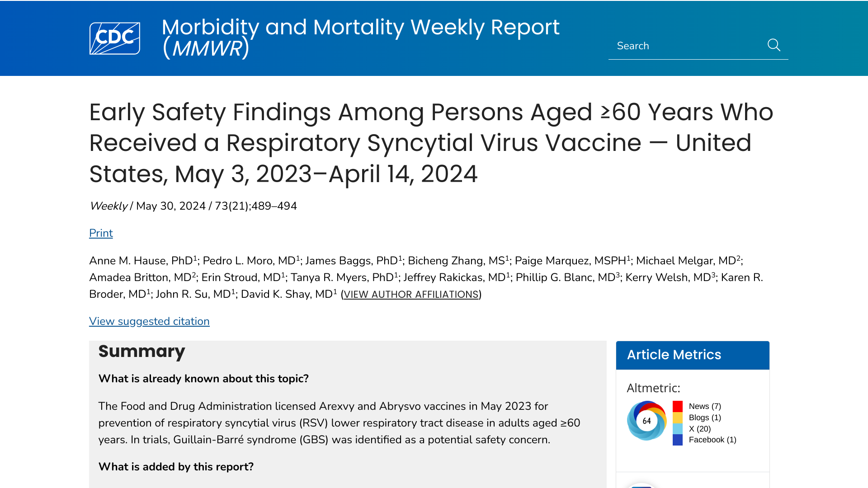Open the Print link
868x488 pixels.
point(101,233)
